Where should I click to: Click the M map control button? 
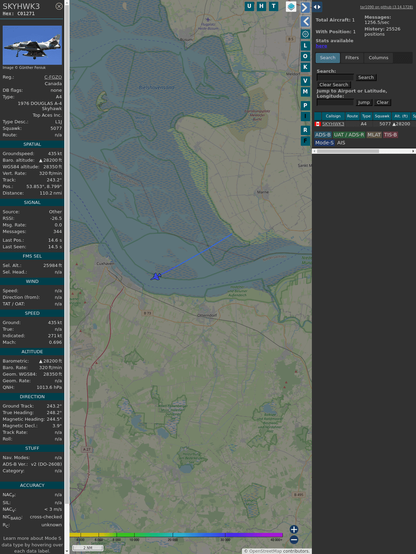pyautogui.click(x=305, y=92)
